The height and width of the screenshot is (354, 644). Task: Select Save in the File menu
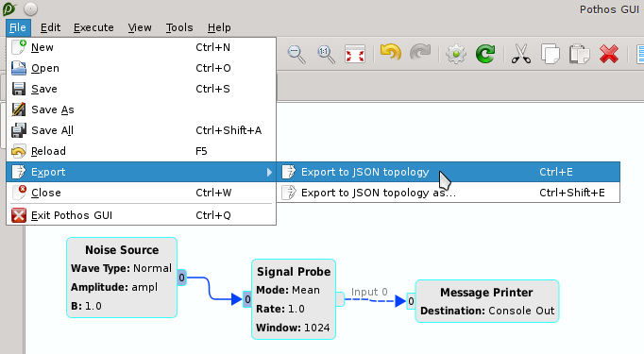point(141,89)
